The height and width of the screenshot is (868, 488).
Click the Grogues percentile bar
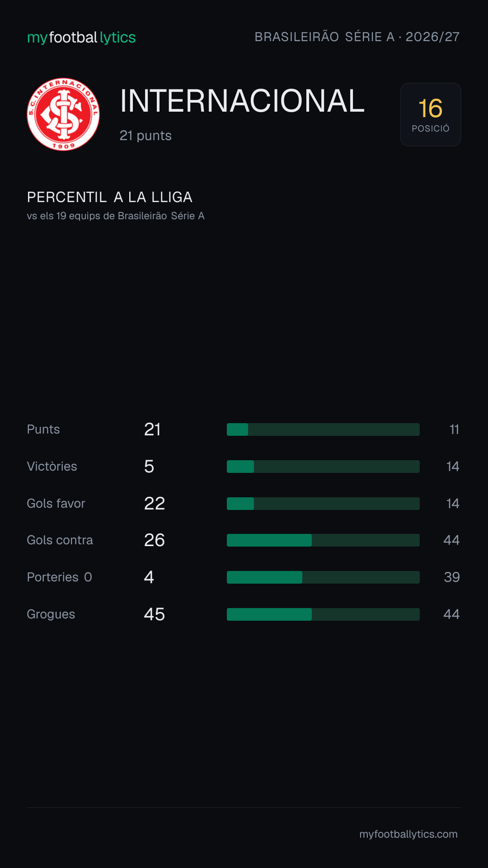point(323,614)
